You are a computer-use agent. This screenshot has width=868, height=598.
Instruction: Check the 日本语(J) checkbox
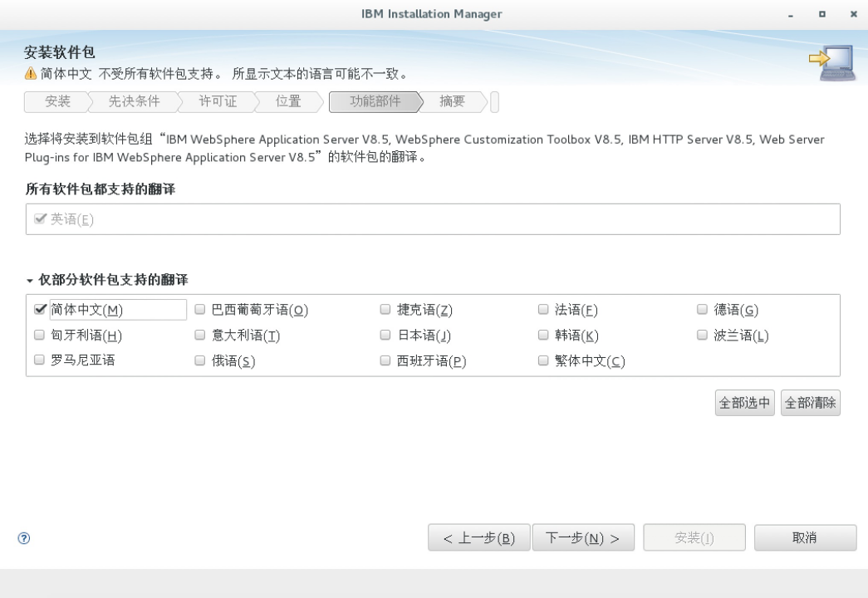point(385,335)
